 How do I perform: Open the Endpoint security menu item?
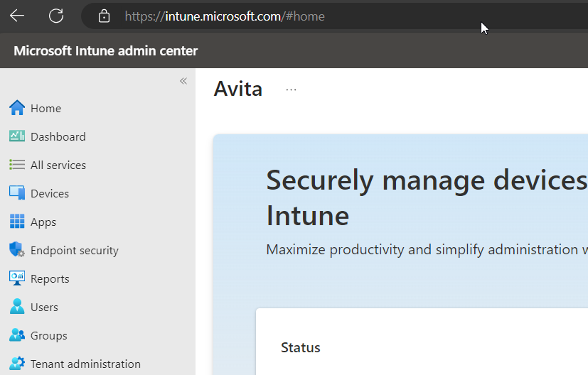pos(74,250)
